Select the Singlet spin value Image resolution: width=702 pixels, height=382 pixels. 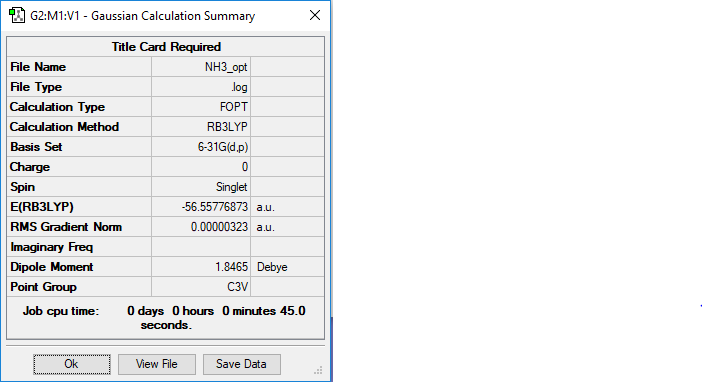tap(231, 187)
